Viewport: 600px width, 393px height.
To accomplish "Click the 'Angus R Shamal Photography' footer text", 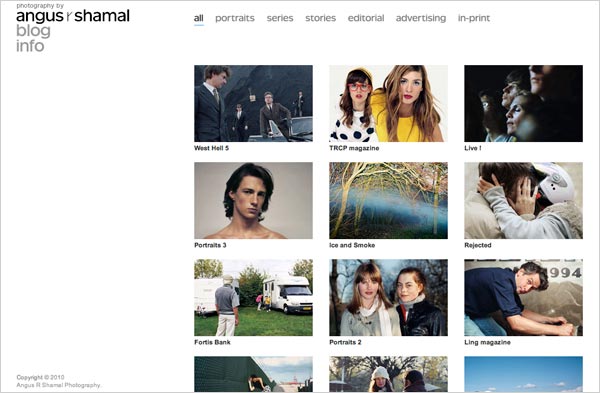I will (58, 385).
